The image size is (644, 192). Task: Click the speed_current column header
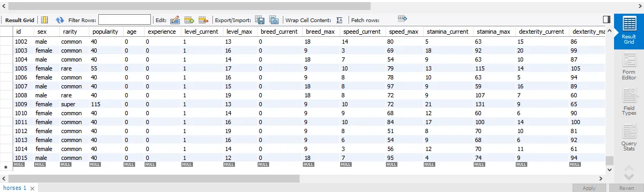(x=362, y=32)
